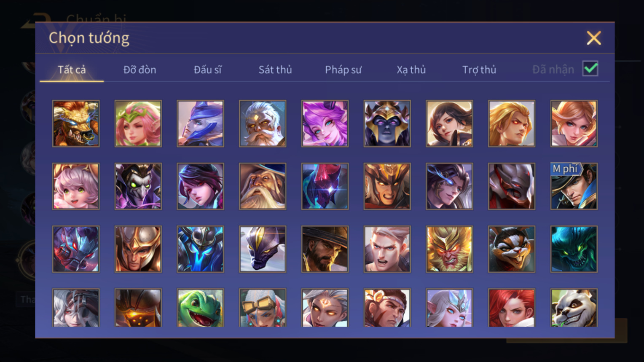Close the 'Chọn tướng' dialog
The width and height of the screenshot is (644, 362).
point(593,38)
